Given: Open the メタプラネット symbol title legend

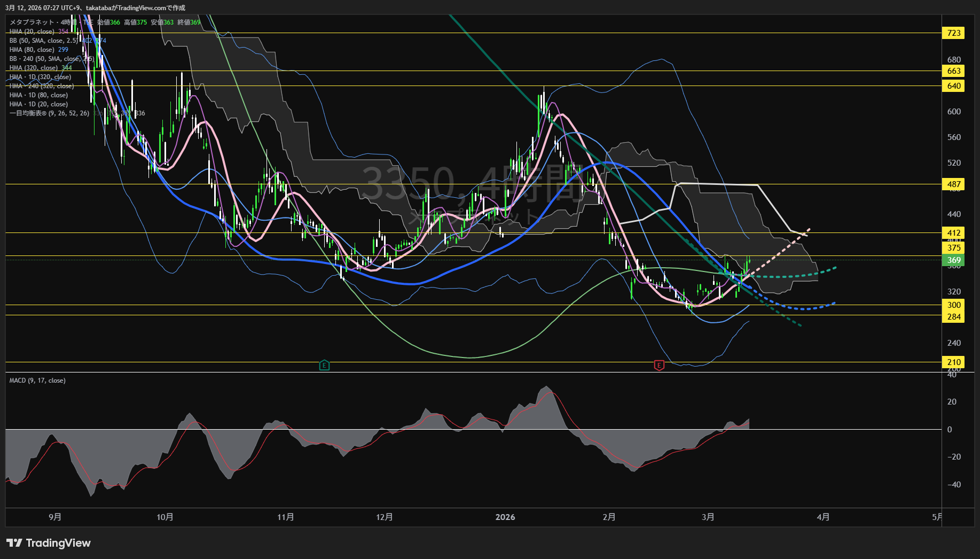Looking at the screenshot, I should (32, 22).
